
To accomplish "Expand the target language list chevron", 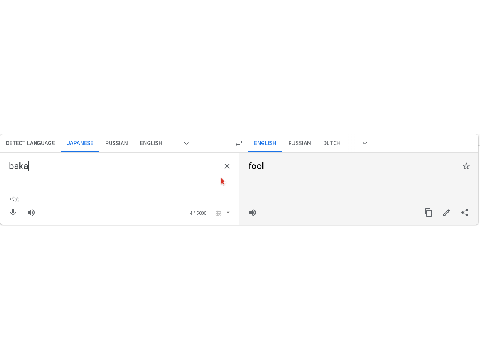I will coord(365,143).
